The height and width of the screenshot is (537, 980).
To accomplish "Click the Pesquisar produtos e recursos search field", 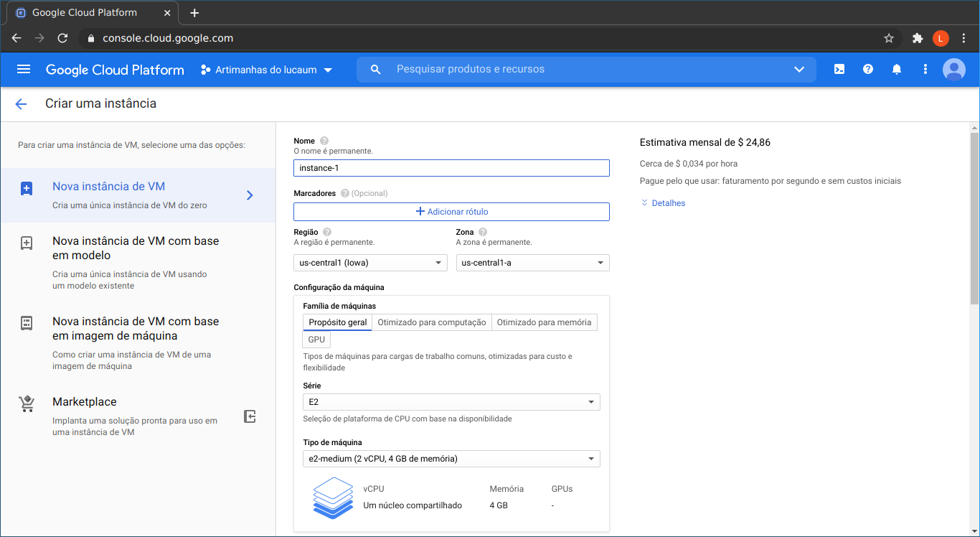I will 587,70.
